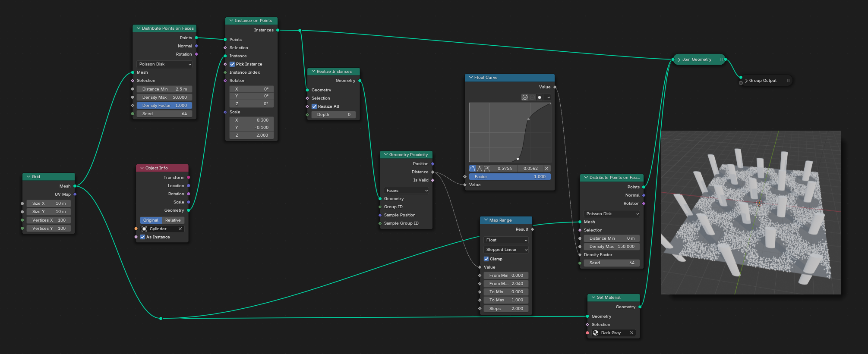Open the Poisson Disk dropdown in the first Distribute Points on Faces node

coord(164,64)
